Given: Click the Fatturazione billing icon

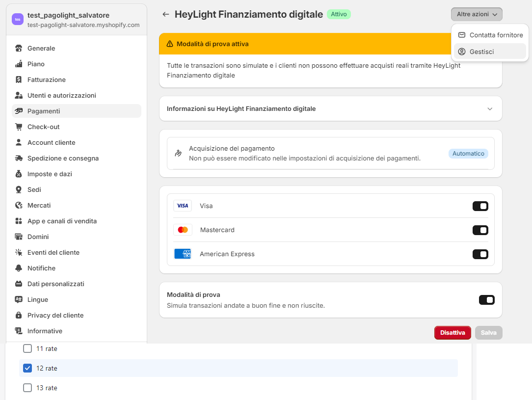Looking at the screenshot, I should [x=19, y=80].
